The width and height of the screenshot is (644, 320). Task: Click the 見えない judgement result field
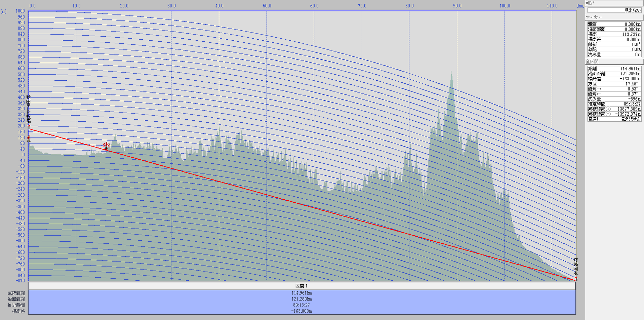[x=614, y=10]
